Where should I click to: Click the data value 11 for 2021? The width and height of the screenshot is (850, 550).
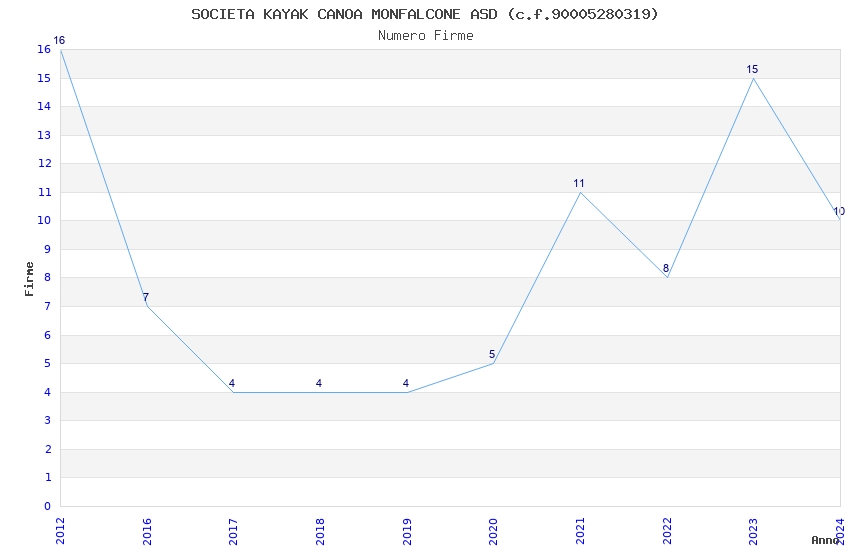(579, 184)
